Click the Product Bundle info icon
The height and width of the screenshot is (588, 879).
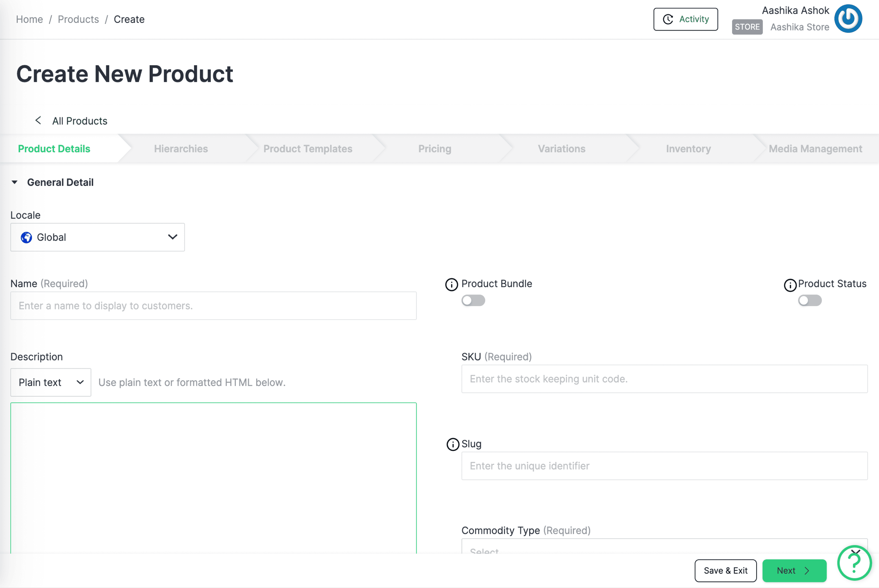pyautogui.click(x=452, y=285)
